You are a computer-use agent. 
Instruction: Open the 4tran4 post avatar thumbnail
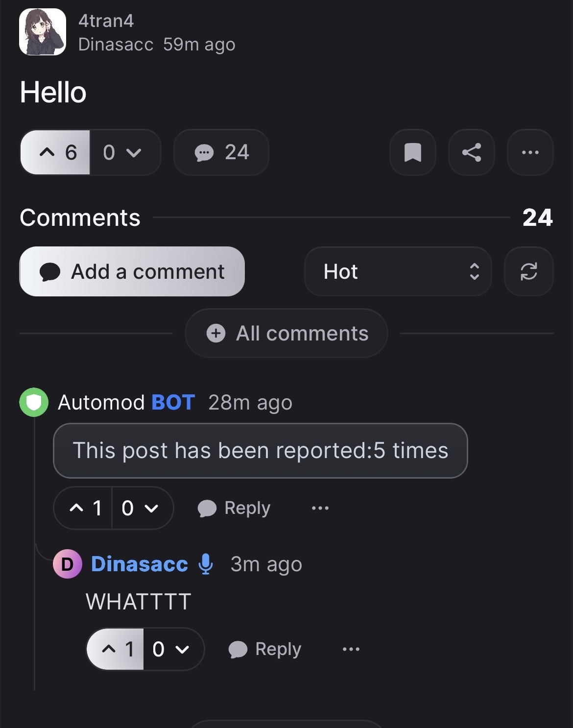(x=43, y=32)
